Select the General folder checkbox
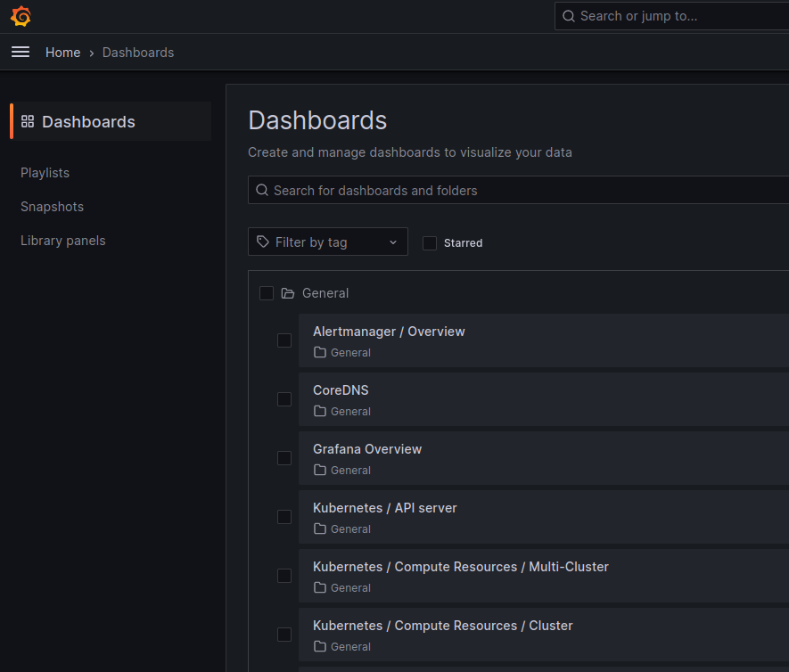 267,293
